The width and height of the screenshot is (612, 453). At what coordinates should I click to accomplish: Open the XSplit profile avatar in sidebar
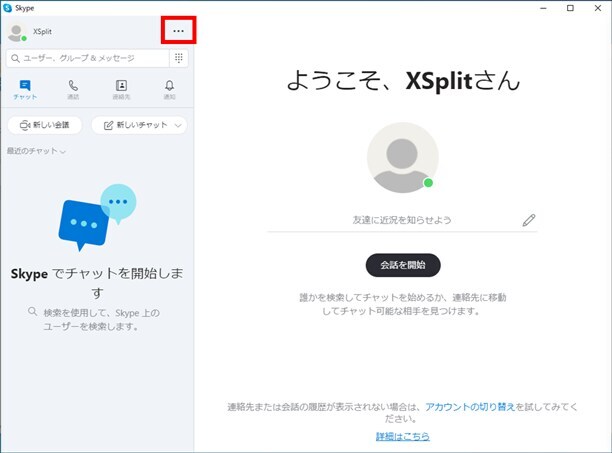click(x=17, y=32)
